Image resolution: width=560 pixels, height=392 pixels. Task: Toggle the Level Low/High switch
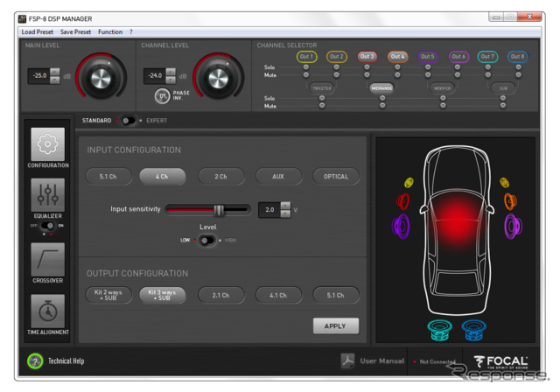[207, 241]
